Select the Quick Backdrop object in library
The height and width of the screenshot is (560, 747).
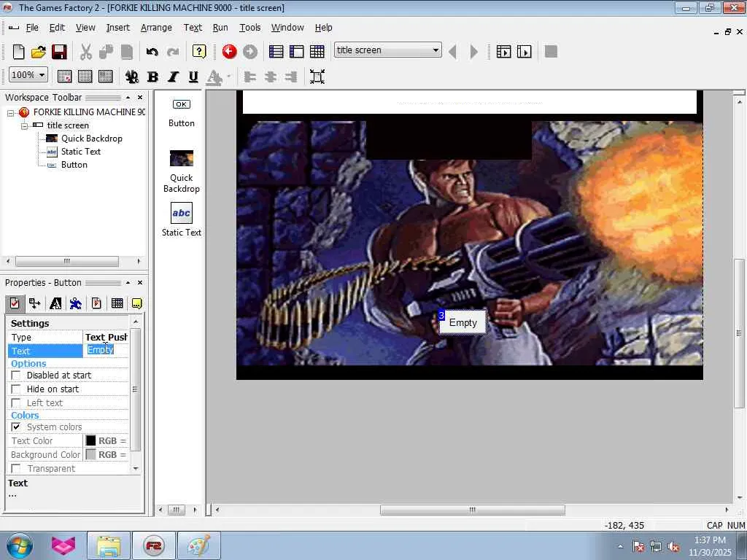click(x=181, y=171)
